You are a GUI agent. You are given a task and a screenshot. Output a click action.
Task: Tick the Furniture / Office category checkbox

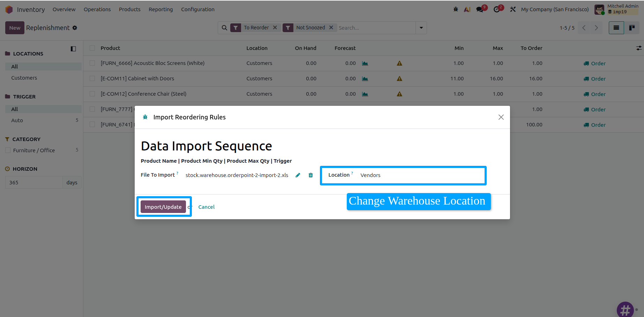(x=8, y=150)
